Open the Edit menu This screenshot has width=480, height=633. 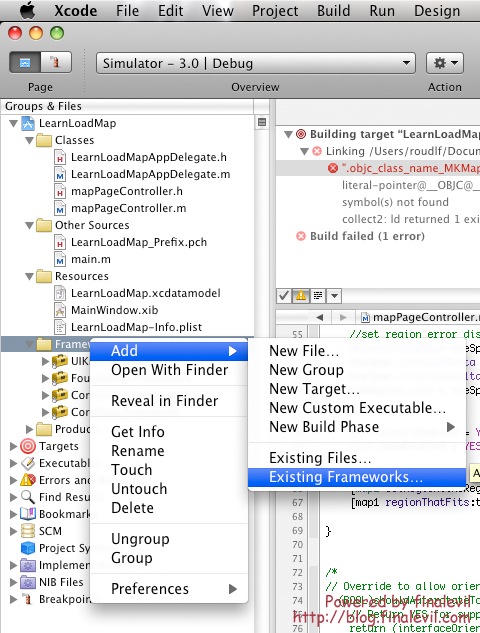(x=170, y=11)
